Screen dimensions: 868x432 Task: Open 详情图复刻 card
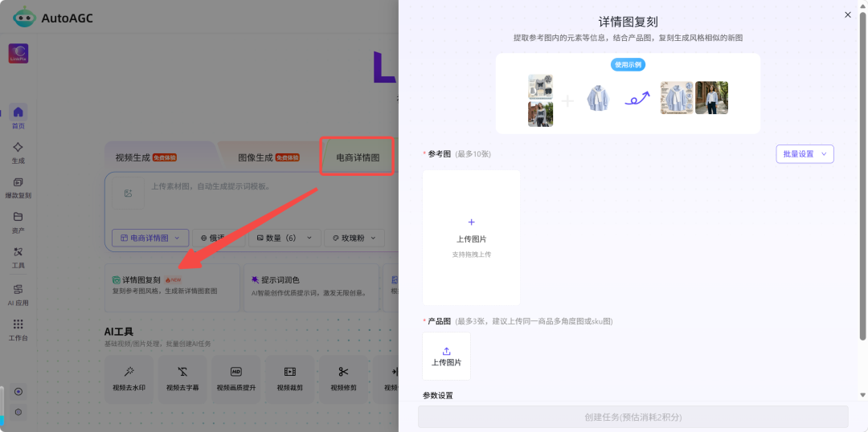coord(172,287)
